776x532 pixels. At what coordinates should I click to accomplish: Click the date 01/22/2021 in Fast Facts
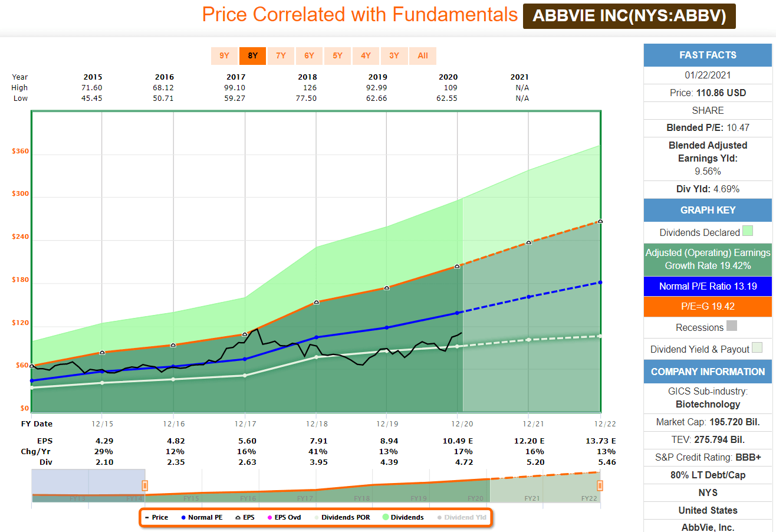pos(708,75)
